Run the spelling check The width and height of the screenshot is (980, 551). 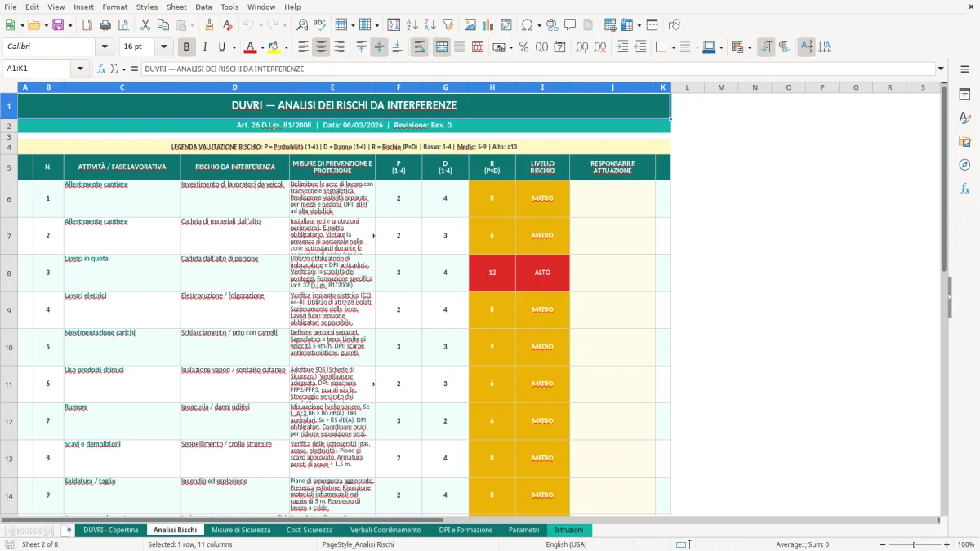[320, 25]
